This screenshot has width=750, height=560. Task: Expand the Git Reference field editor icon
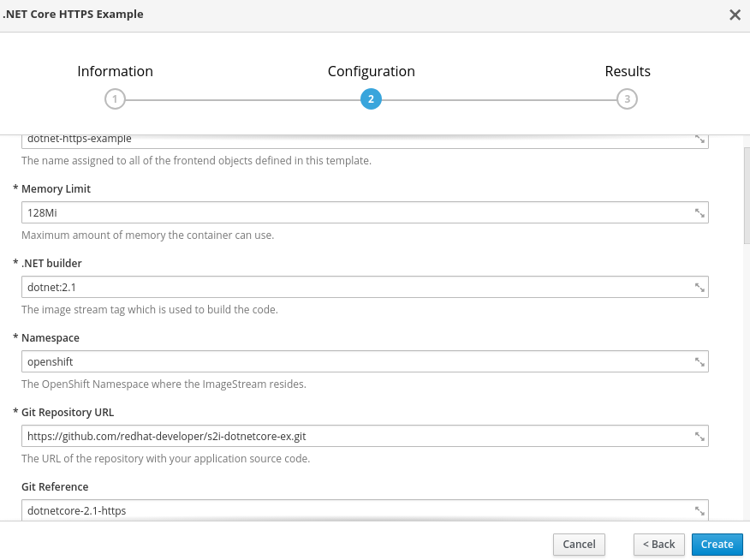coord(699,510)
